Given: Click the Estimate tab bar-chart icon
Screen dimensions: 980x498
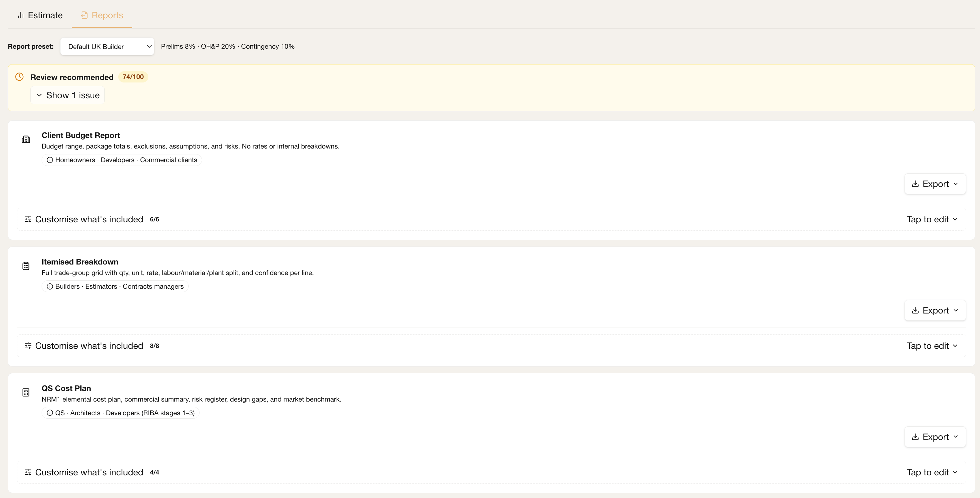Looking at the screenshot, I should point(20,15).
